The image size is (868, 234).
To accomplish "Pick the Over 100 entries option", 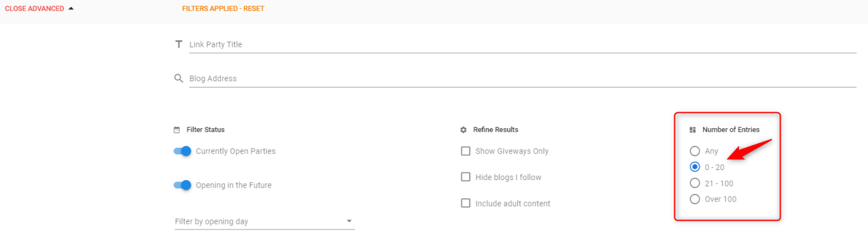I will 695,199.
